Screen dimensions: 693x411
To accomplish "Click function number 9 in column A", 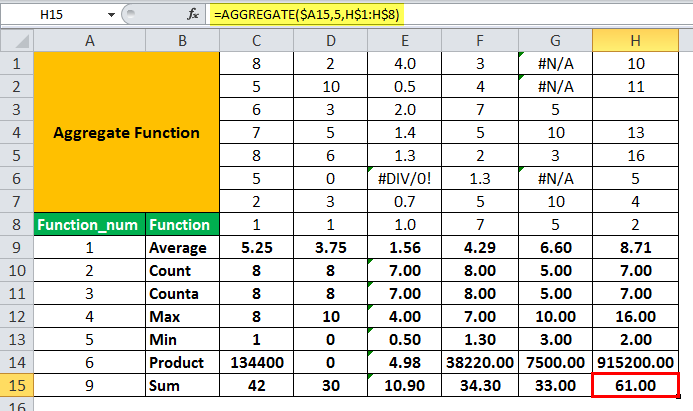I will pos(90,385).
